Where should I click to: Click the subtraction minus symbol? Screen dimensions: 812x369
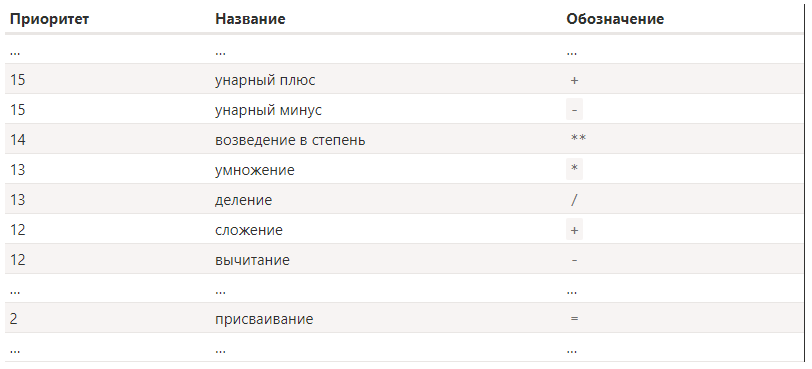click(x=574, y=260)
